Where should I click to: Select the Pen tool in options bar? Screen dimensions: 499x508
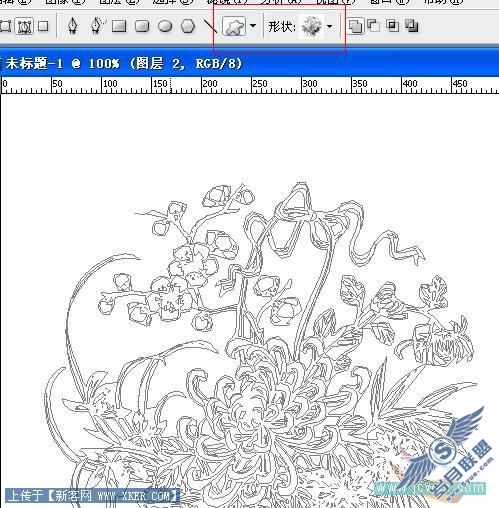coord(73,26)
